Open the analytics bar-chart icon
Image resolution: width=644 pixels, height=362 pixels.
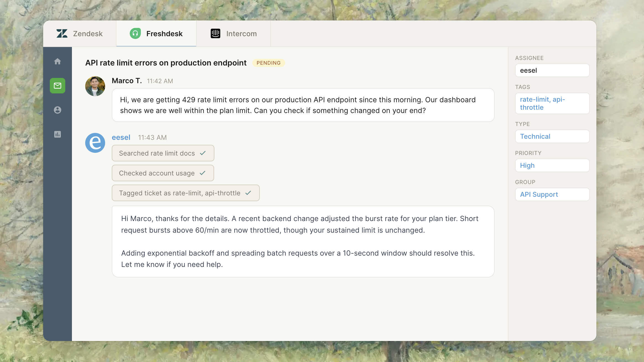coord(58,134)
